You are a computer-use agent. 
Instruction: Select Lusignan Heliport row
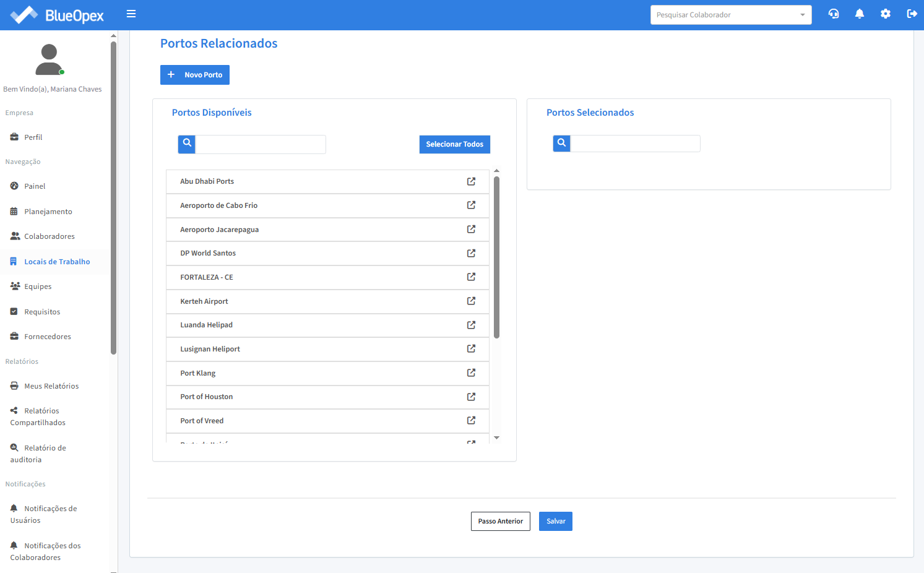point(327,349)
